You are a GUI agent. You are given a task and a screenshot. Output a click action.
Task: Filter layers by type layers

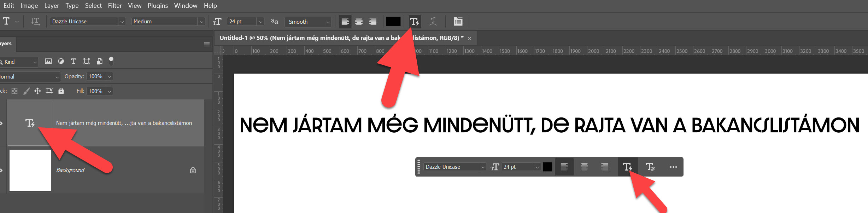pyautogui.click(x=74, y=62)
